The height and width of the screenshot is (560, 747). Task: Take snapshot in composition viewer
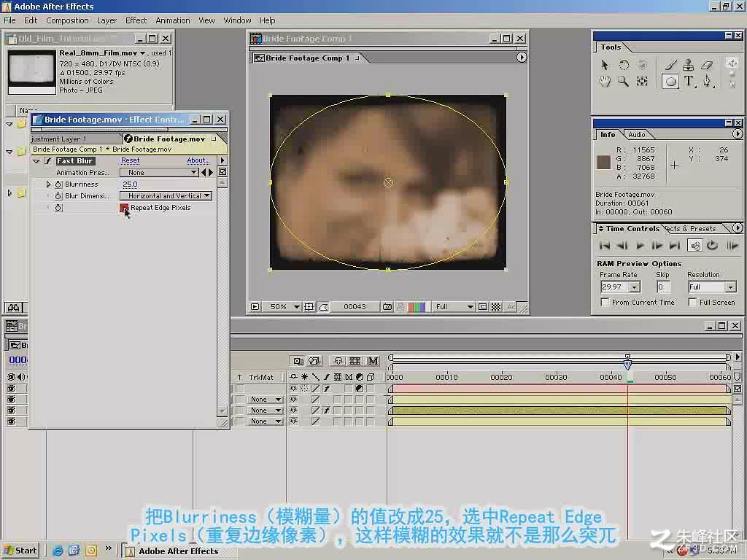(x=387, y=307)
